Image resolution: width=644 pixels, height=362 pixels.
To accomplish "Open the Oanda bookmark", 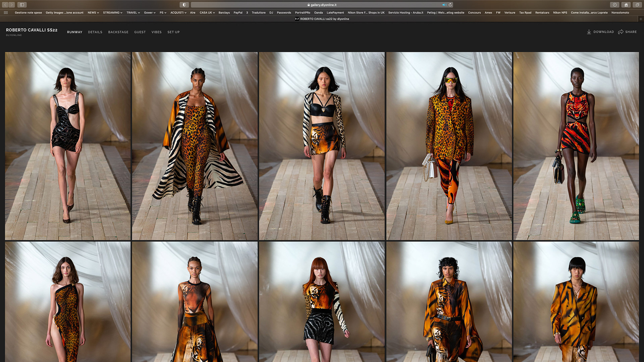I will 318,12.
